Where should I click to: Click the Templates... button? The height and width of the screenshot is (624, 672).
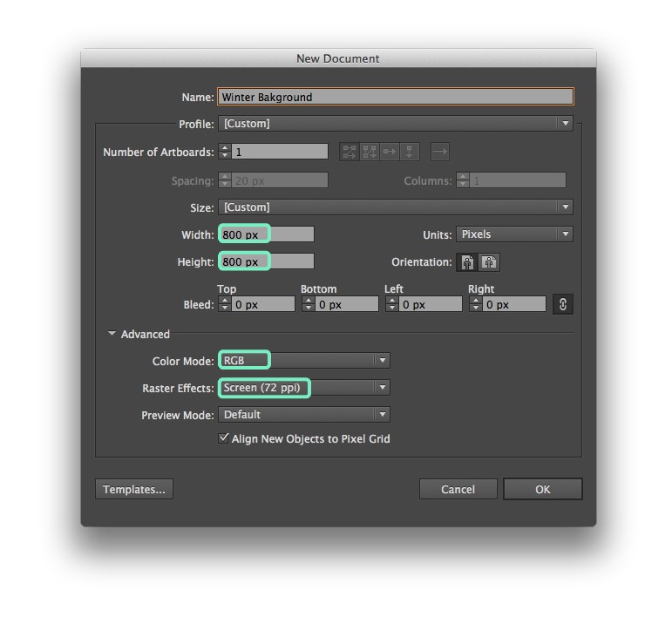134,489
